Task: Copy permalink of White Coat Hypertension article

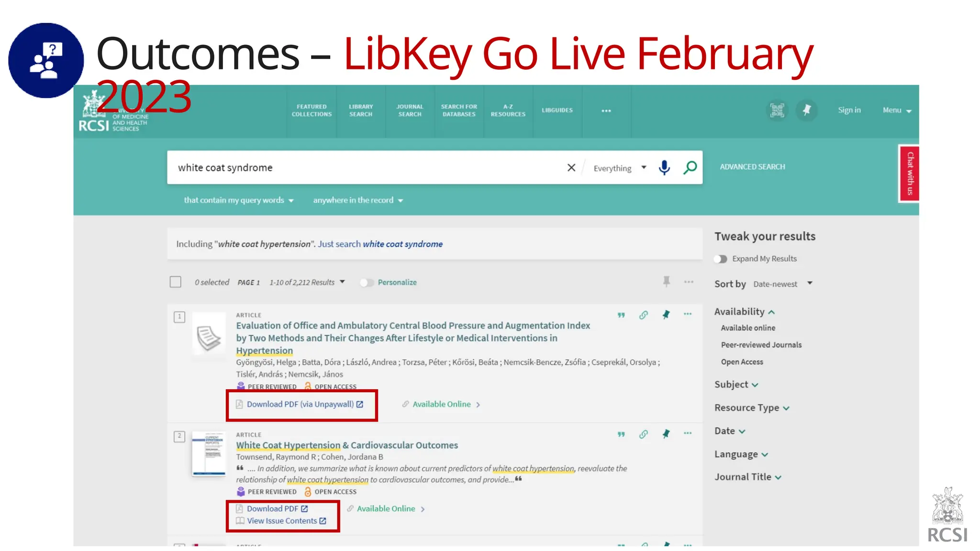Action: coord(644,434)
